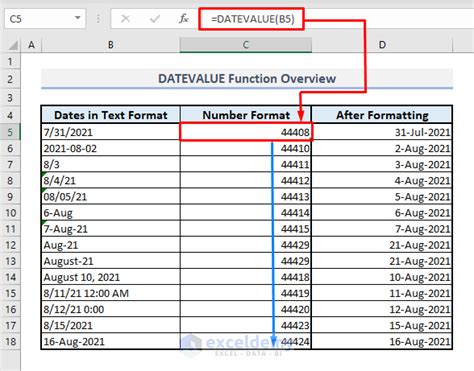Select cell with value 44420

pos(246,309)
